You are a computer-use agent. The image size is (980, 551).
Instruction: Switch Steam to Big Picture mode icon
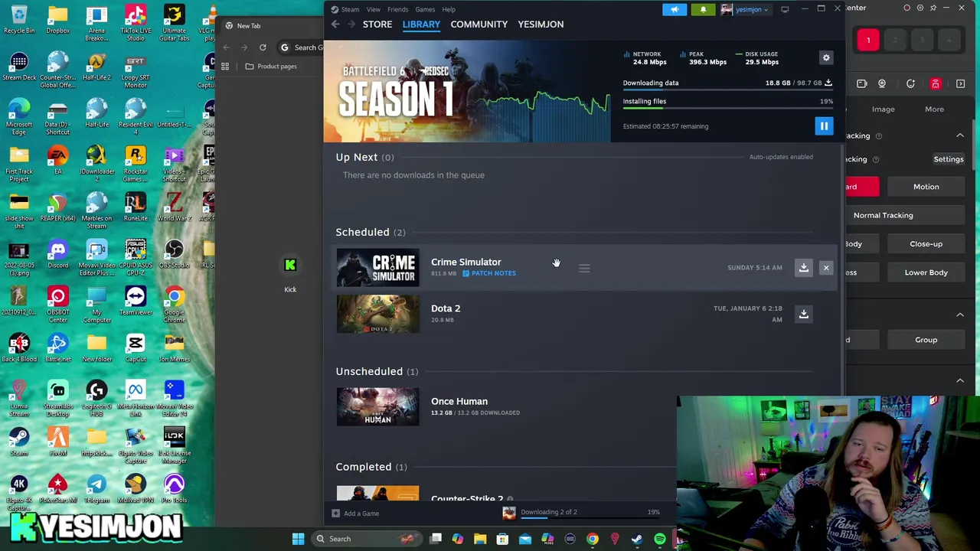tap(785, 9)
